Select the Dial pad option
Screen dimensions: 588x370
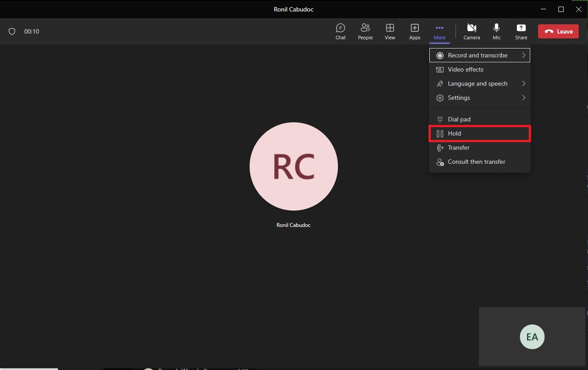point(459,119)
